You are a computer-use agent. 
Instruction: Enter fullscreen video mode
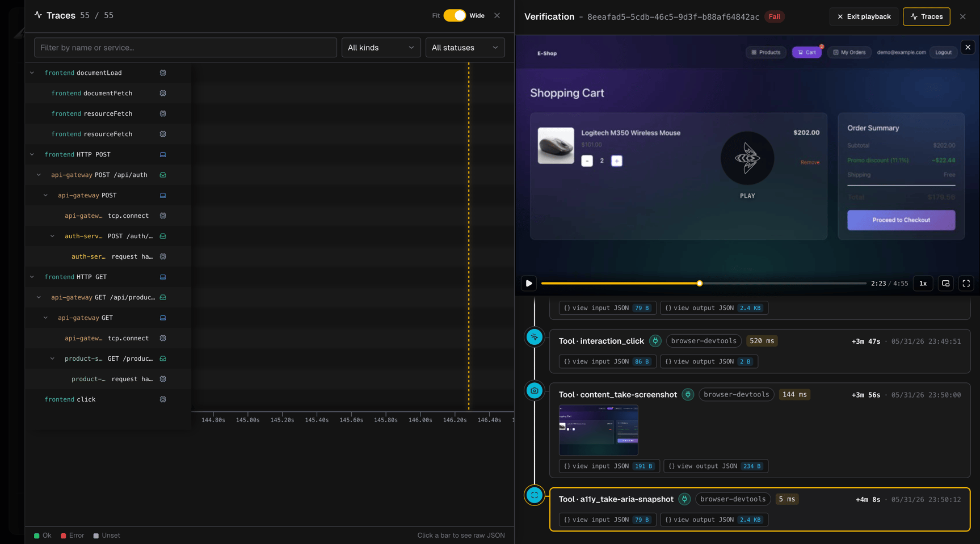966,283
